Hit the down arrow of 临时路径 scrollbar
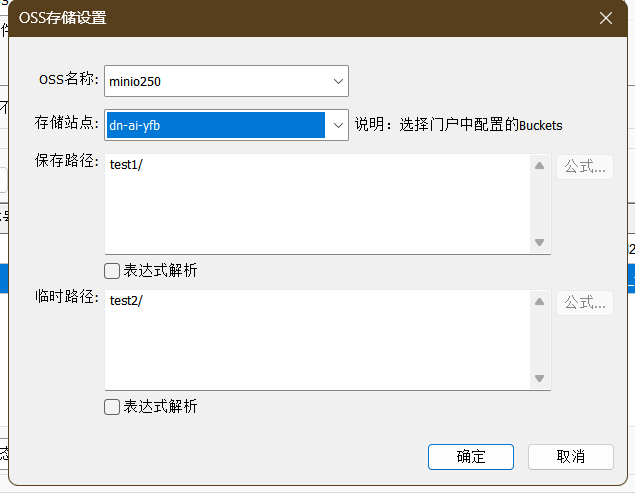The image size is (635, 494). (x=539, y=378)
